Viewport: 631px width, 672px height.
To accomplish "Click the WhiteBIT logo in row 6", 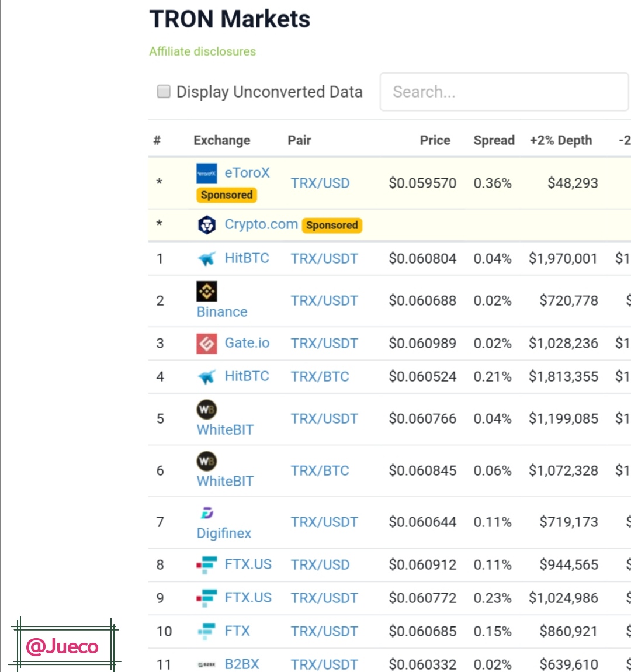I will click(x=206, y=461).
